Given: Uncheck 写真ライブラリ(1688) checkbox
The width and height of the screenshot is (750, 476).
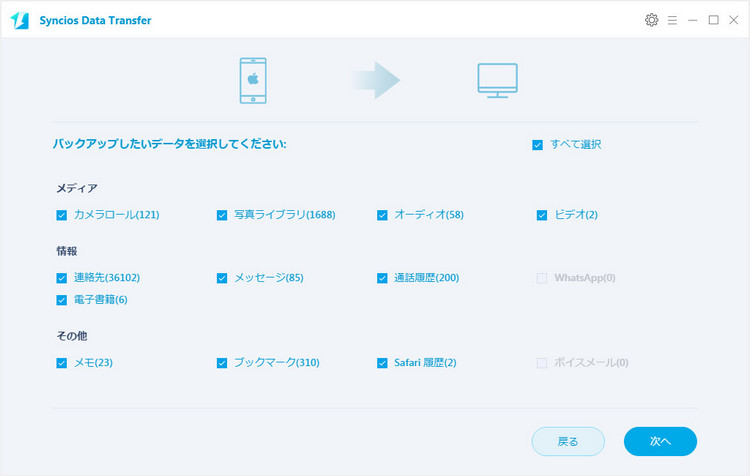Looking at the screenshot, I should click(222, 215).
